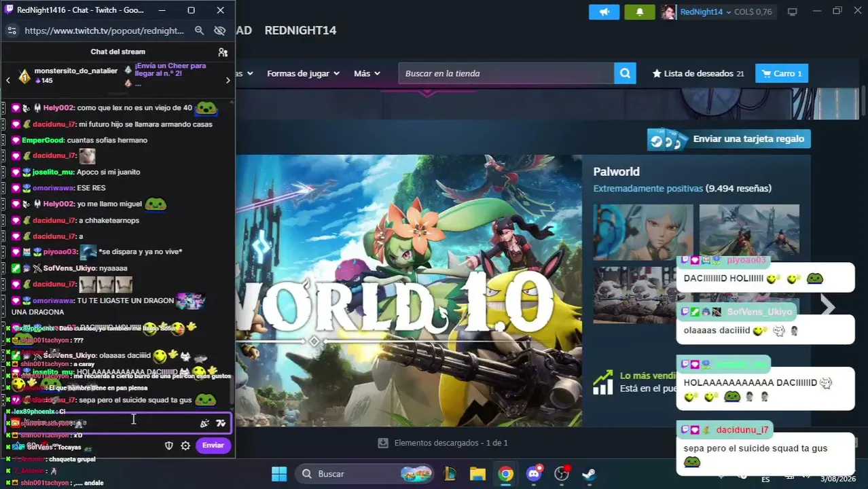Open Palworld title link
This screenshot has height=489, width=868.
pos(616,172)
